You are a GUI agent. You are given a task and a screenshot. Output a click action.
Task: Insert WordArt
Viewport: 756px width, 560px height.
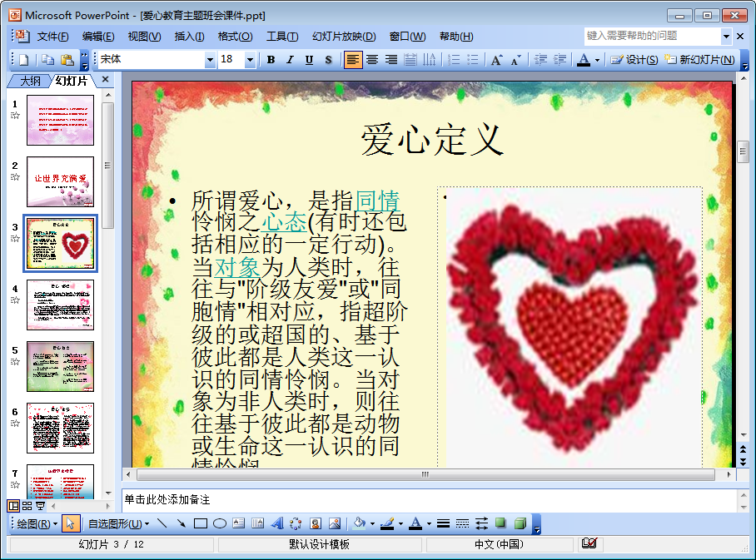tap(277, 523)
